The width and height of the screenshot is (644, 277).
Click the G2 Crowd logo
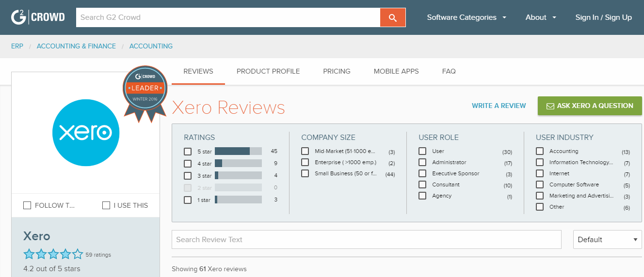(38, 17)
